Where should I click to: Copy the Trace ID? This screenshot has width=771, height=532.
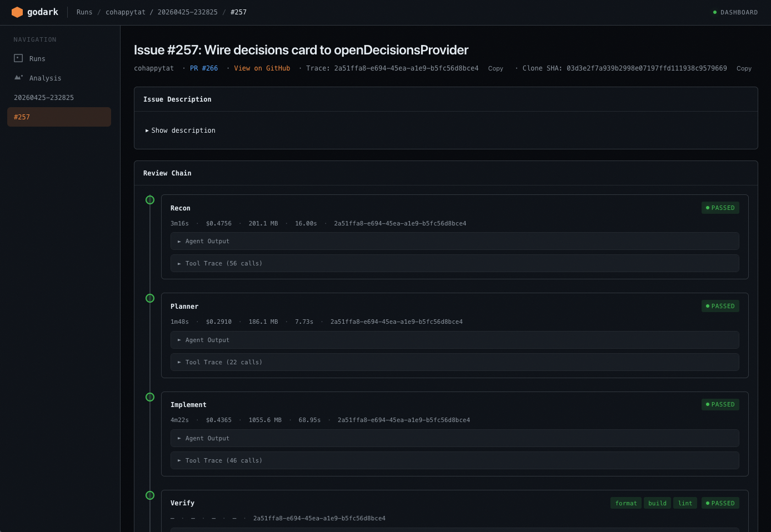pos(495,68)
